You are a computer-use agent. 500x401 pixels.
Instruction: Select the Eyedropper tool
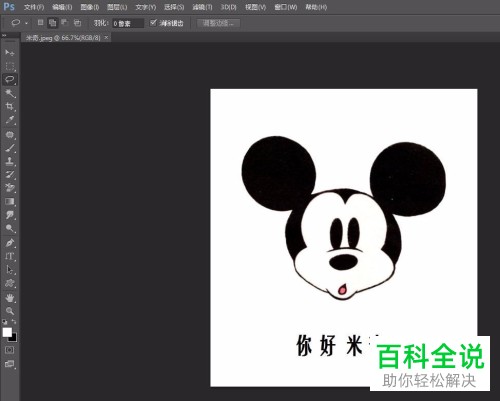click(10, 120)
